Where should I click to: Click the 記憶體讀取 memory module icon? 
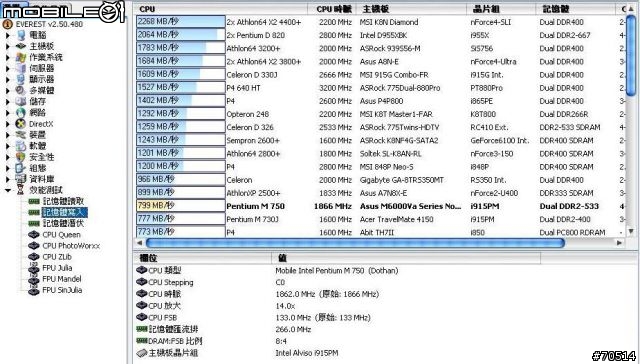coord(34,202)
